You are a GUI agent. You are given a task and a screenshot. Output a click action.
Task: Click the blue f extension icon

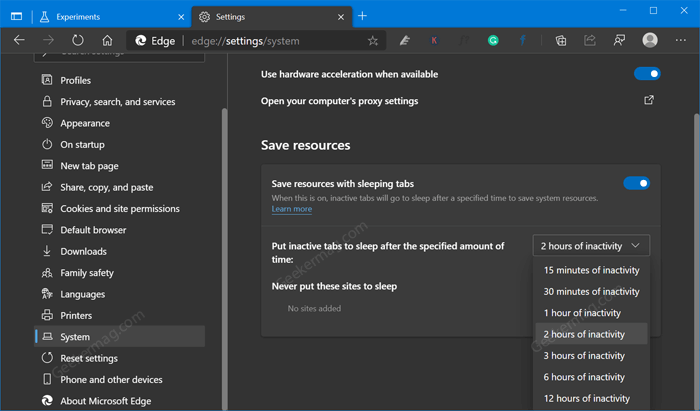click(x=522, y=41)
